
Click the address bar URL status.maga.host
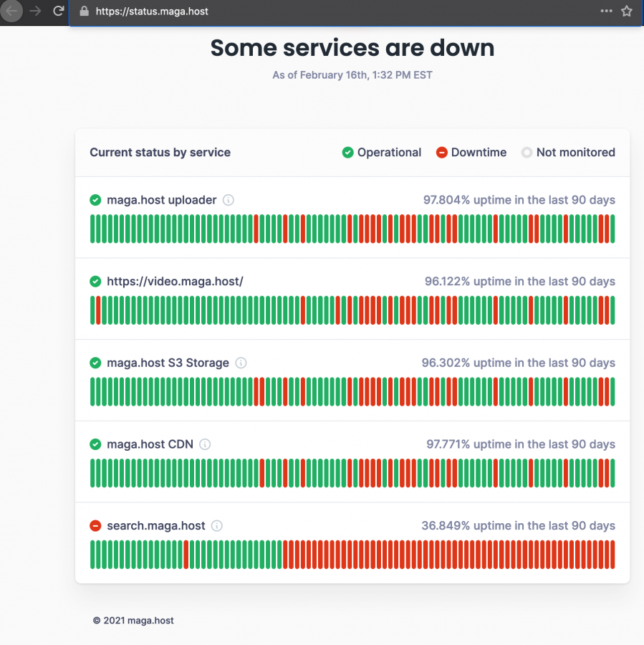coord(152,11)
